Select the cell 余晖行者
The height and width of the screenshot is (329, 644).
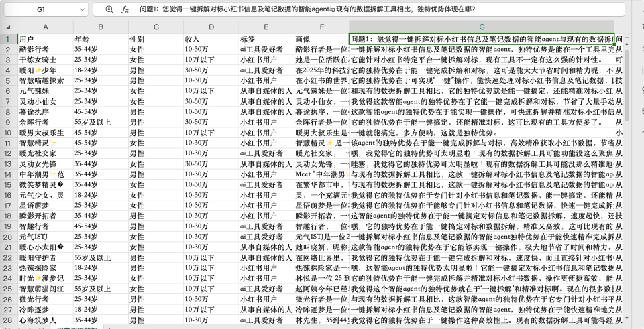point(46,122)
